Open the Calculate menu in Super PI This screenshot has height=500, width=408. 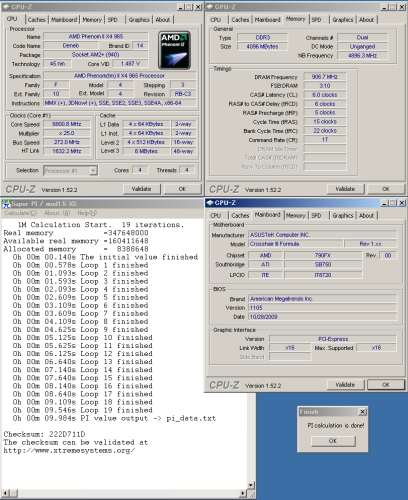pos(20,213)
